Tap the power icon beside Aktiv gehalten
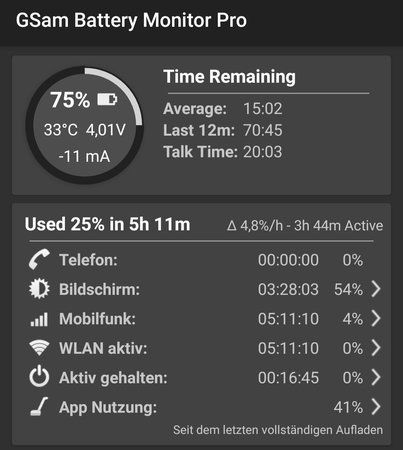Image resolution: width=403 pixels, height=450 pixels. [x=39, y=376]
